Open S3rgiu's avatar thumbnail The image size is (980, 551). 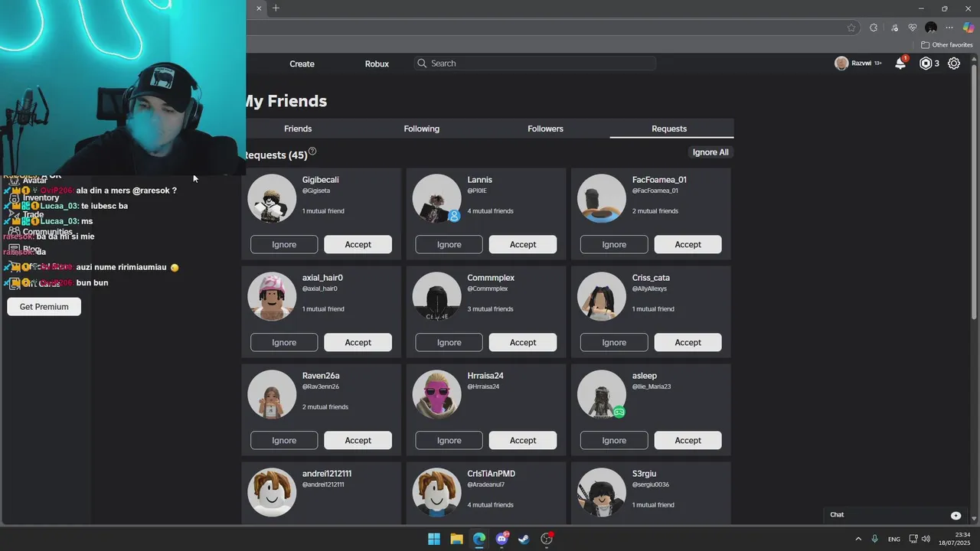coord(602,492)
